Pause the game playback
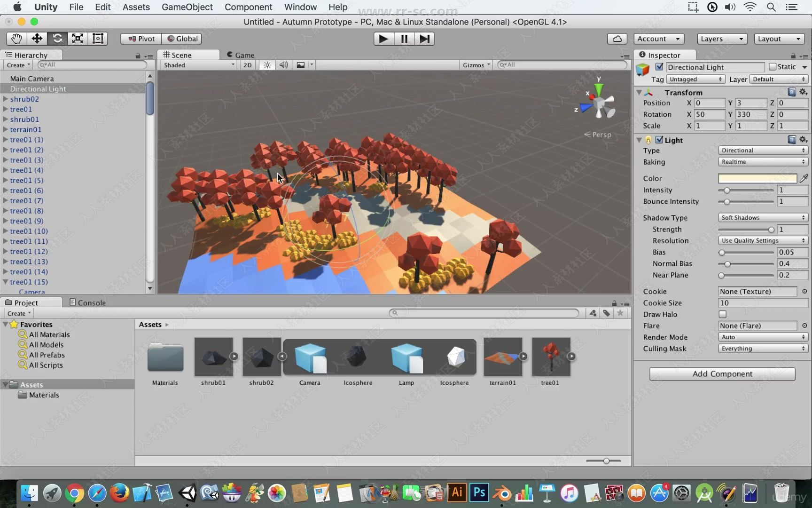812x508 pixels. point(404,39)
